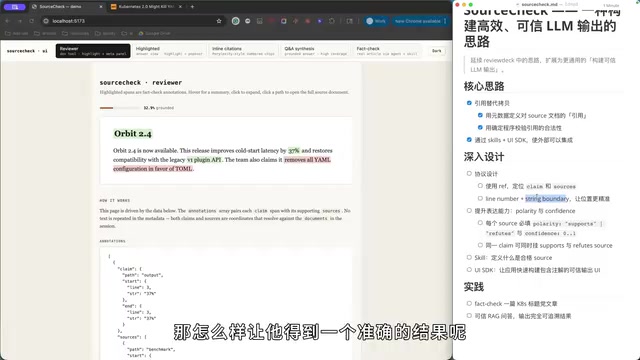Check the UI SDK item checkbox

click(x=469, y=269)
